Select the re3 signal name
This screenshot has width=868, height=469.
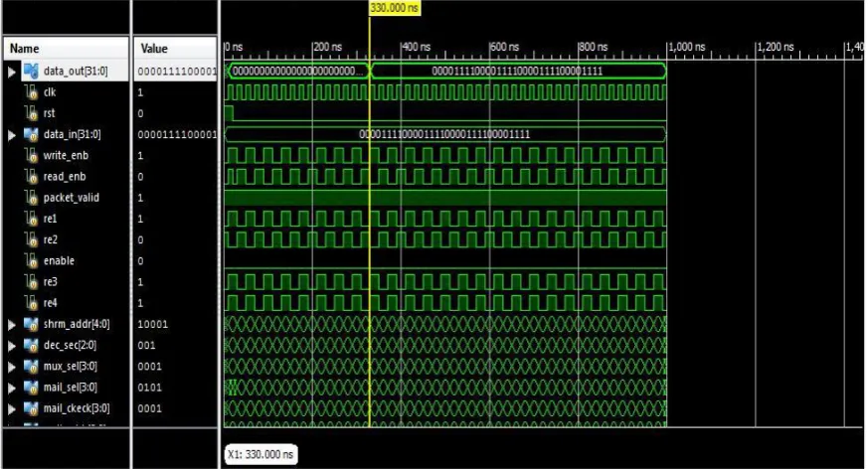click(50, 281)
